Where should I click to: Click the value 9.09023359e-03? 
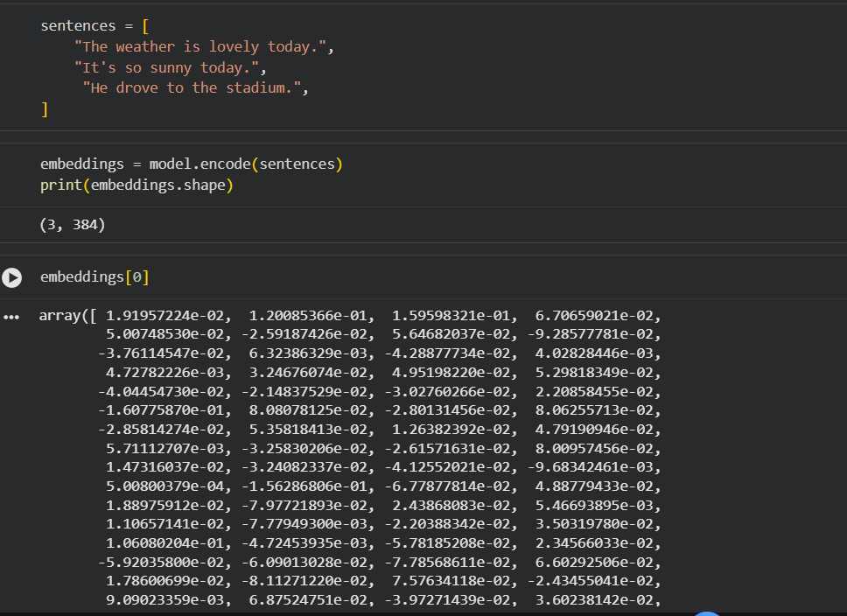164,600
